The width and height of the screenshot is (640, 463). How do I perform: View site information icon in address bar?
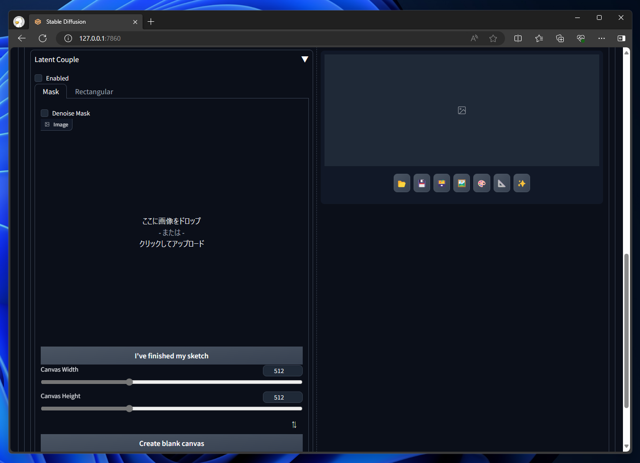pyautogui.click(x=68, y=38)
